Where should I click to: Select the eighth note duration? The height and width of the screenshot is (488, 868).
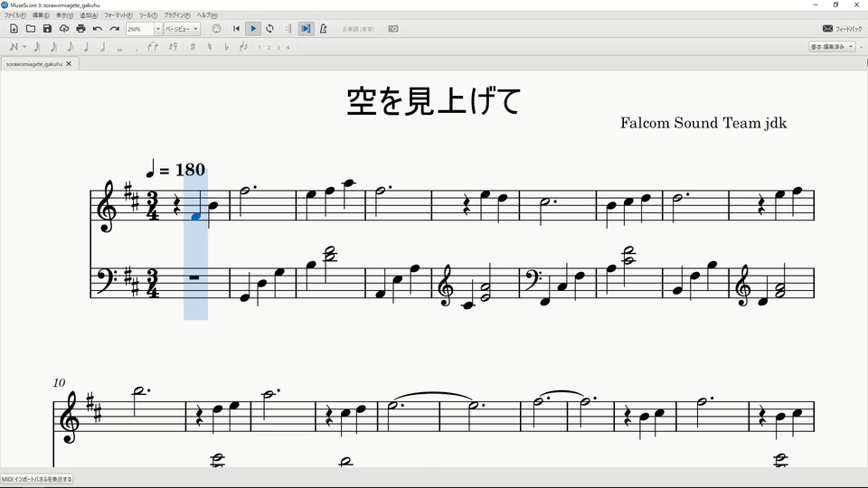pyautogui.click(x=71, y=47)
